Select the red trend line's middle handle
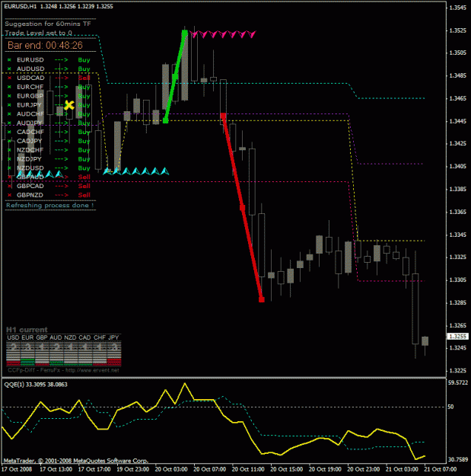 click(242, 208)
